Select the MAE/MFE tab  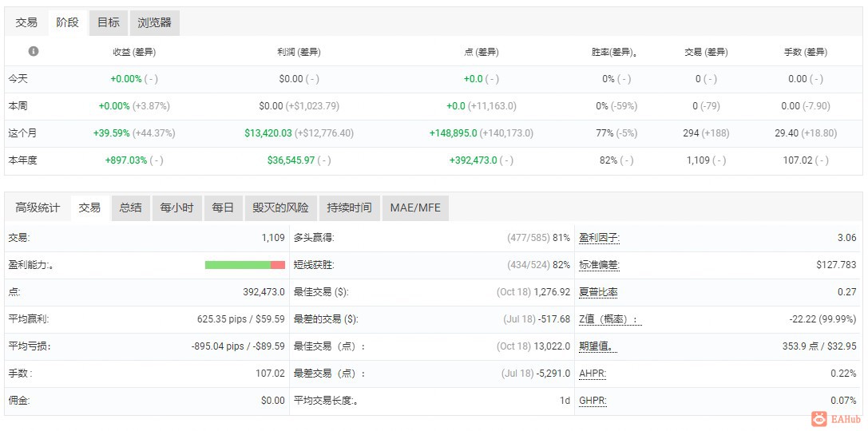click(414, 208)
